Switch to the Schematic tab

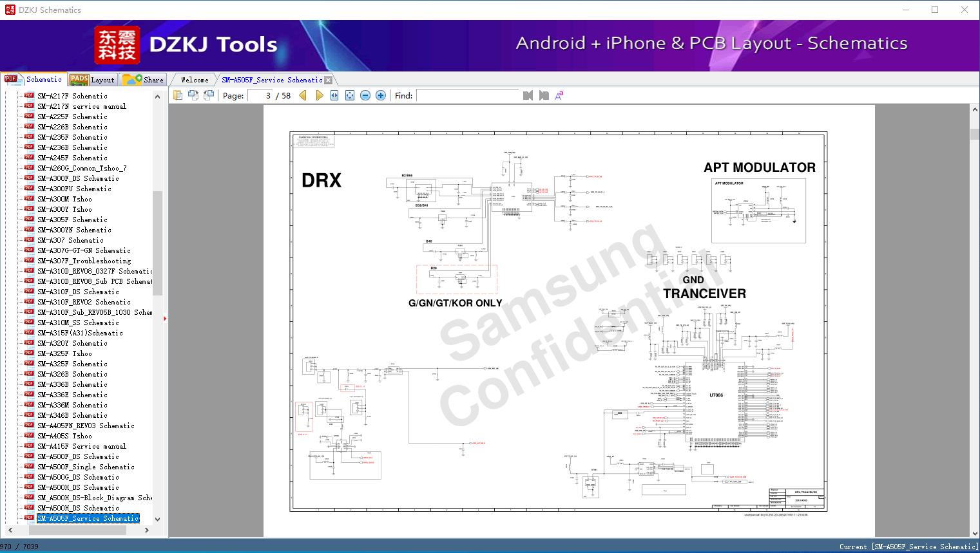[x=34, y=79]
